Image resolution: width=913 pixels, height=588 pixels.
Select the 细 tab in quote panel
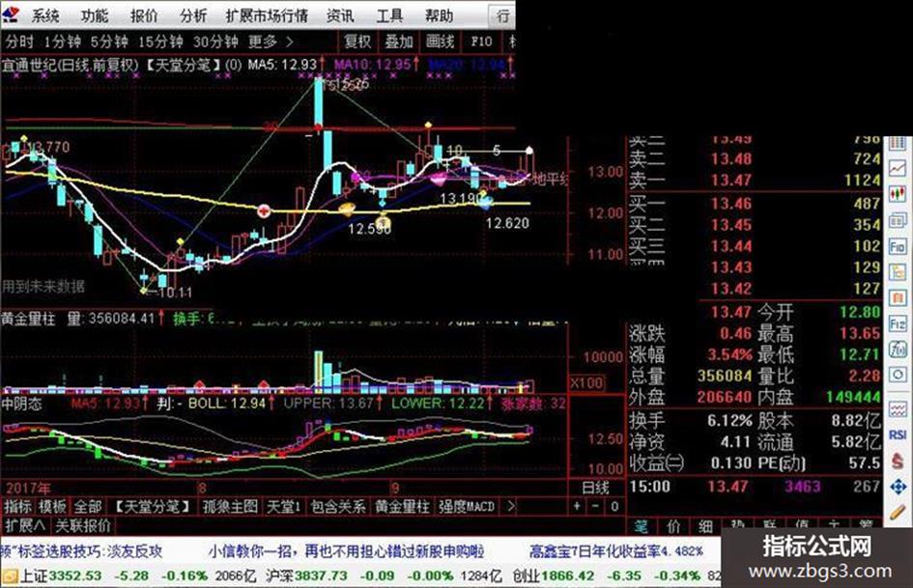pos(705,526)
